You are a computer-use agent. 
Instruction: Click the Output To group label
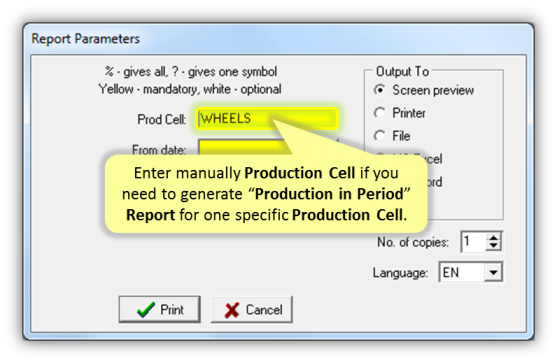click(402, 71)
